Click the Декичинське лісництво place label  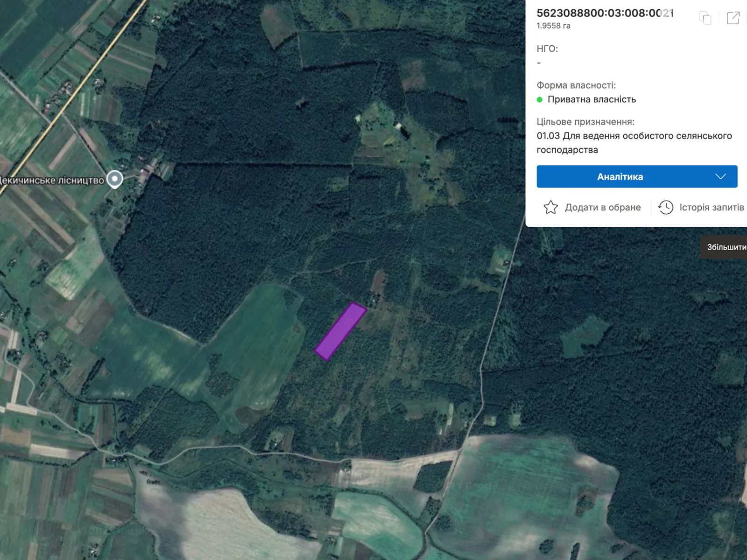click(x=52, y=180)
